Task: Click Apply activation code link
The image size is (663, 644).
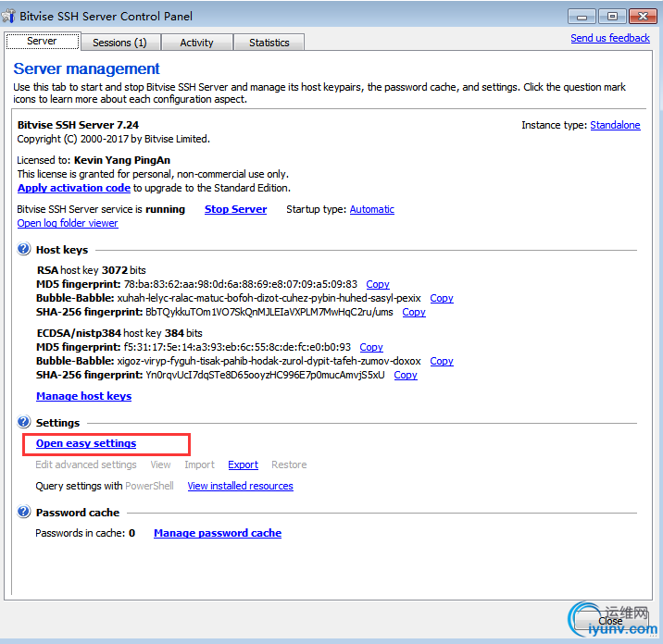Action: (74, 188)
